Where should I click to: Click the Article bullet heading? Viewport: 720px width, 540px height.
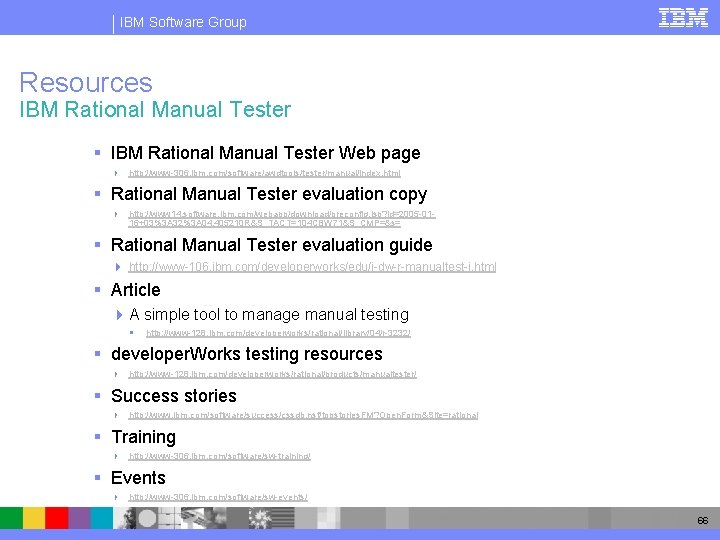coord(135,290)
